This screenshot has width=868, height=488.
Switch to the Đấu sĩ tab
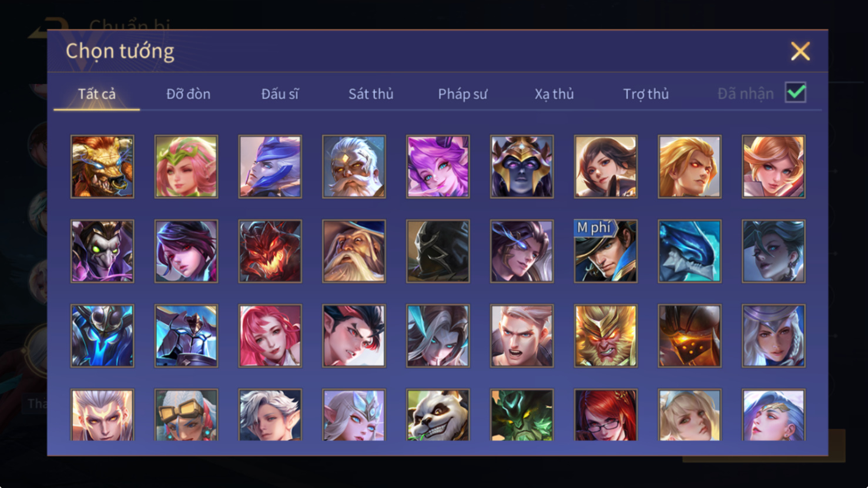pos(280,94)
